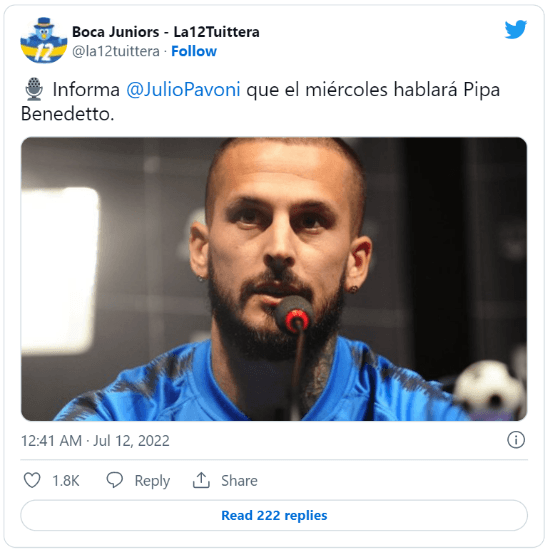Open the 12:41 AM Jul 12, 2022 timestamp
Image resolution: width=550 pixels, height=552 pixels.
tap(95, 441)
